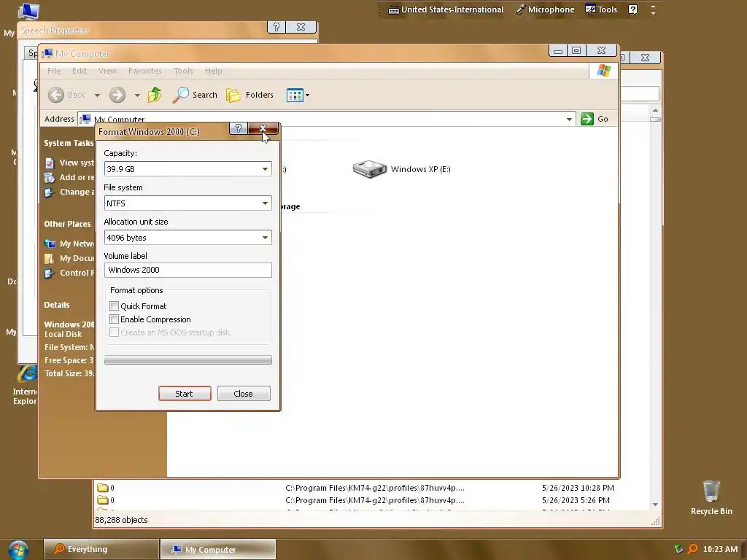Click the Volume label text field
Image resolution: width=747 pixels, height=560 pixels.
[187, 270]
